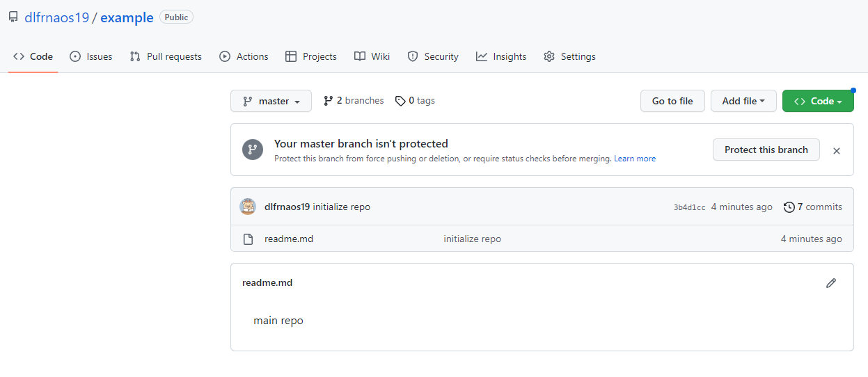
Task: Open commit hash 3b4d1cc
Action: (x=690, y=207)
